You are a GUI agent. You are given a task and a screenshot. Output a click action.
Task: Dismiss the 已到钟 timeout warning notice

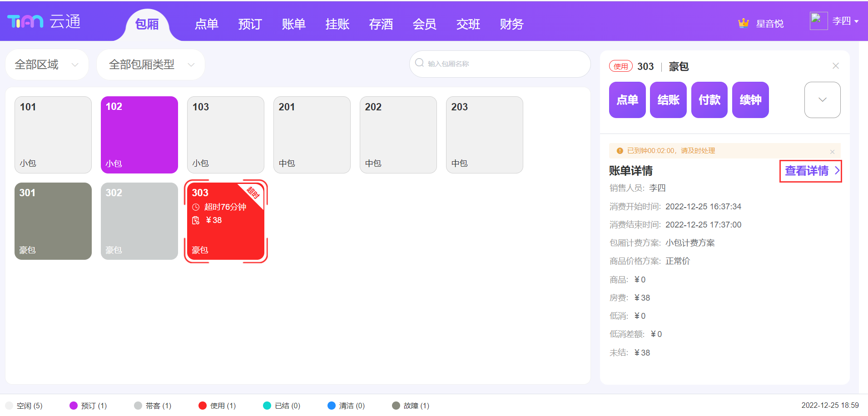[832, 152]
